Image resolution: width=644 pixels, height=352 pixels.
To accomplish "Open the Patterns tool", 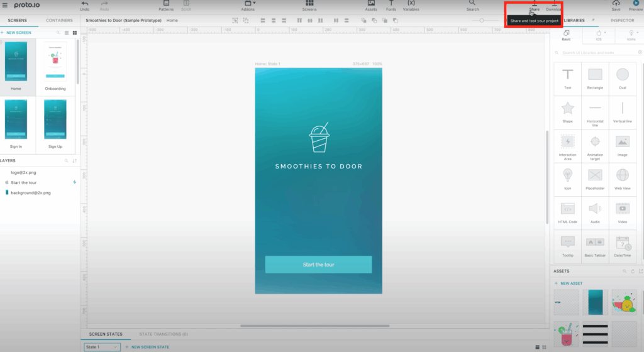I will point(166,4).
